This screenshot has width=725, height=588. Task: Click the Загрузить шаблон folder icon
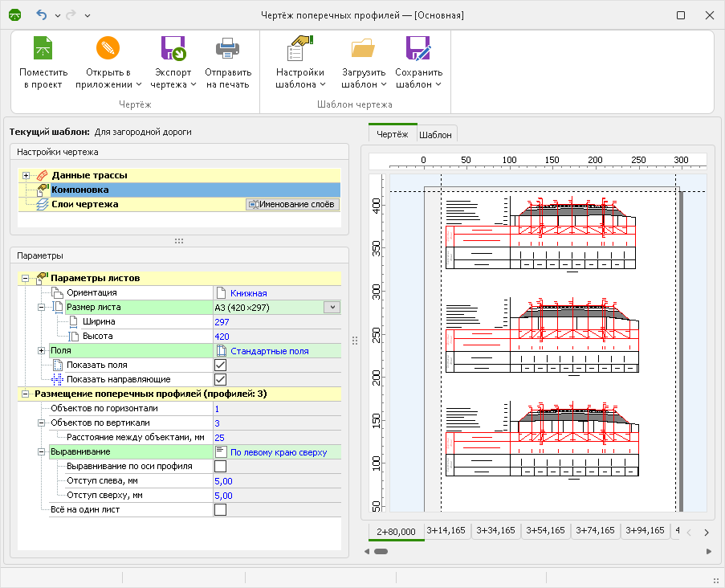[x=363, y=50]
